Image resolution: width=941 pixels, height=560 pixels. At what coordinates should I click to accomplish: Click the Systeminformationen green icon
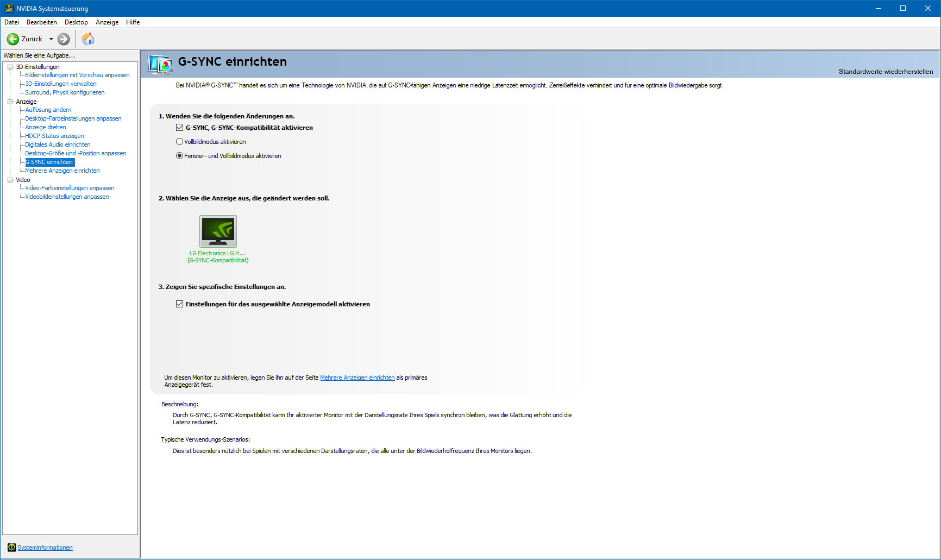point(11,547)
